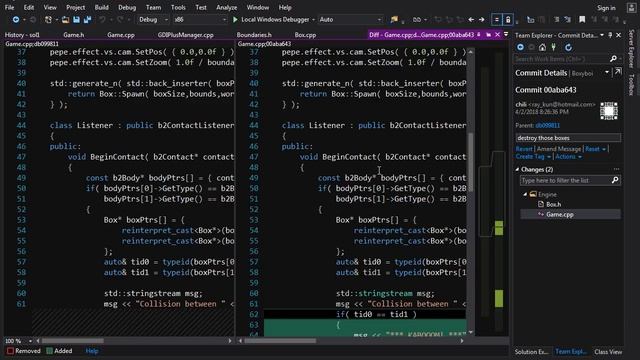Click the Find in Files folder icon
The width and height of the screenshot is (640, 360).
pos(394,20)
